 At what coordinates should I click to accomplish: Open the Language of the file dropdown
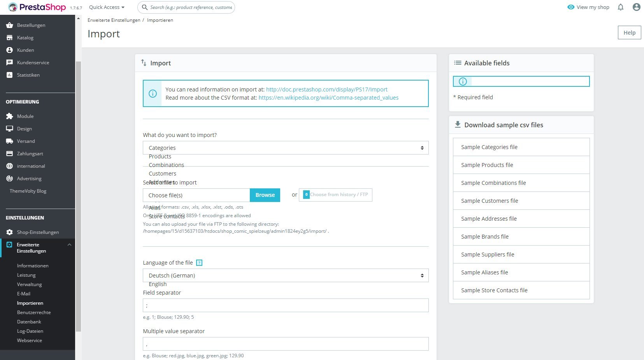pos(286,276)
